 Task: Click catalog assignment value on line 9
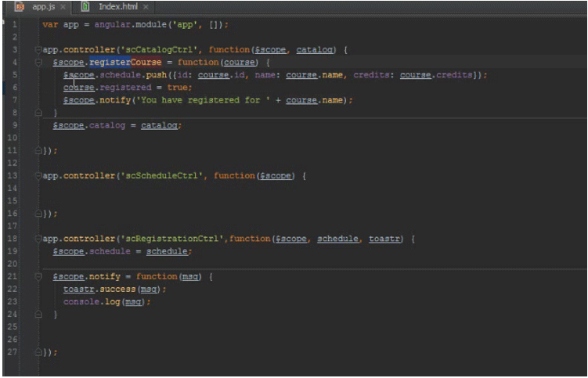tap(159, 126)
